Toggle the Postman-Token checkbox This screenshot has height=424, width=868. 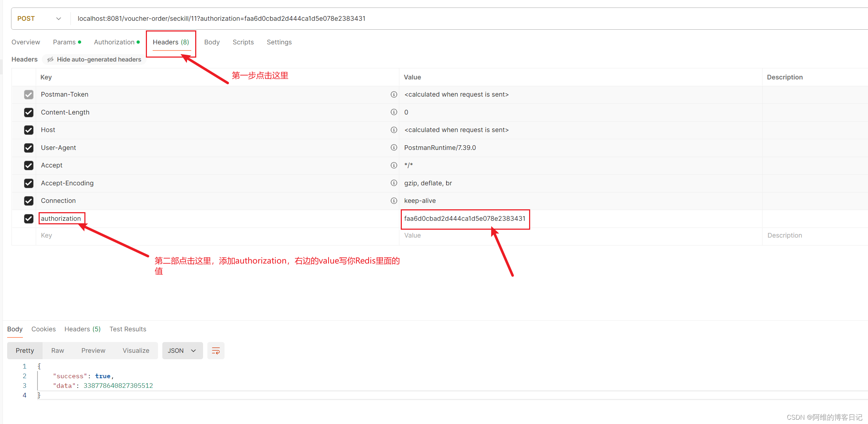(28, 94)
